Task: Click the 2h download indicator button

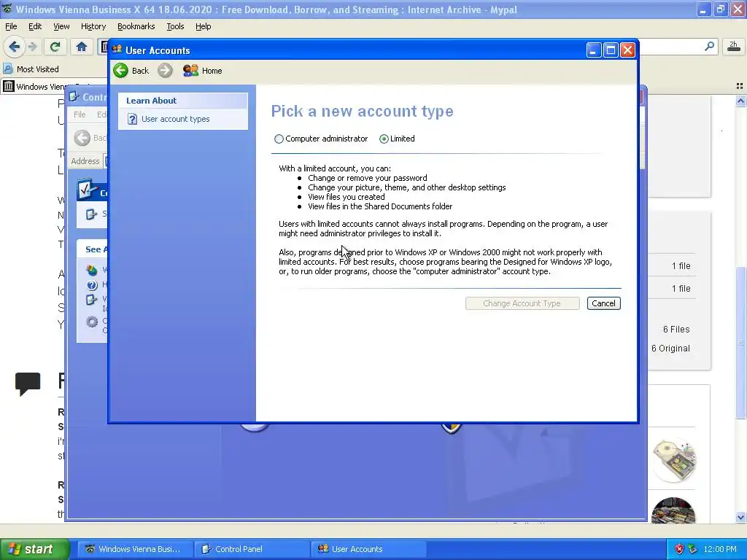Action: [x=734, y=46]
